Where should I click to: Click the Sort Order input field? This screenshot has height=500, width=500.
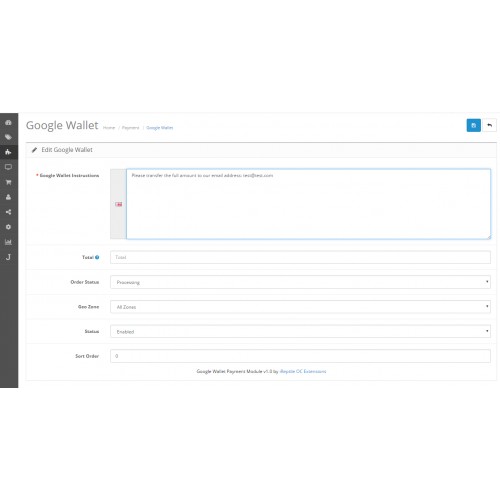(x=300, y=356)
